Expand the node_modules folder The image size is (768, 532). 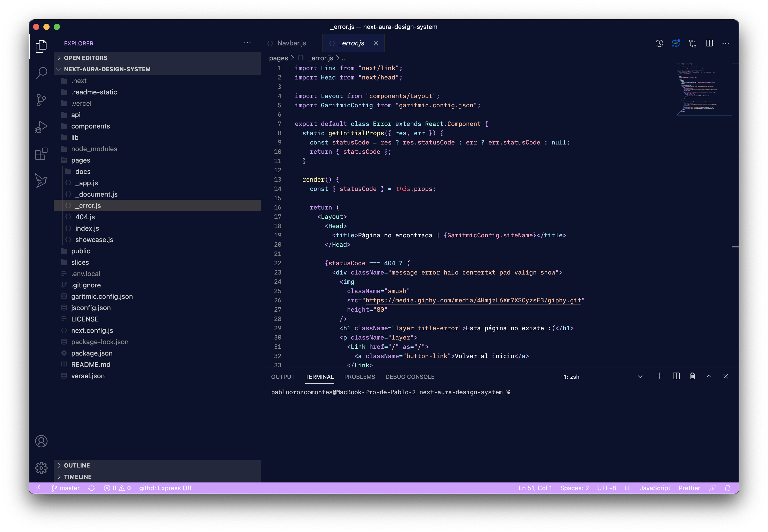tap(157, 149)
